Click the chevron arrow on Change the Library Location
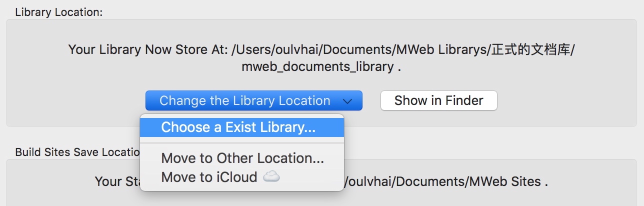The height and width of the screenshot is (206, 644). point(348,101)
